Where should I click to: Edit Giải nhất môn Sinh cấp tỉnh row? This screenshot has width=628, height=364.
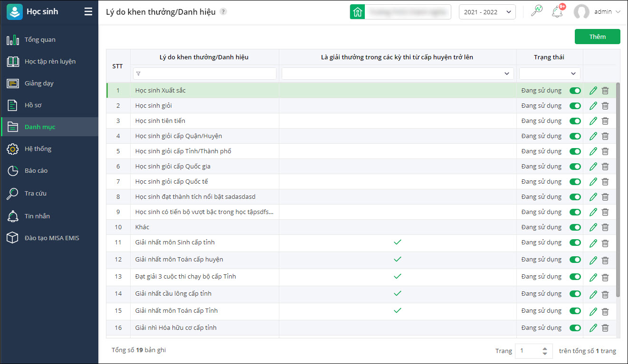coord(593,243)
